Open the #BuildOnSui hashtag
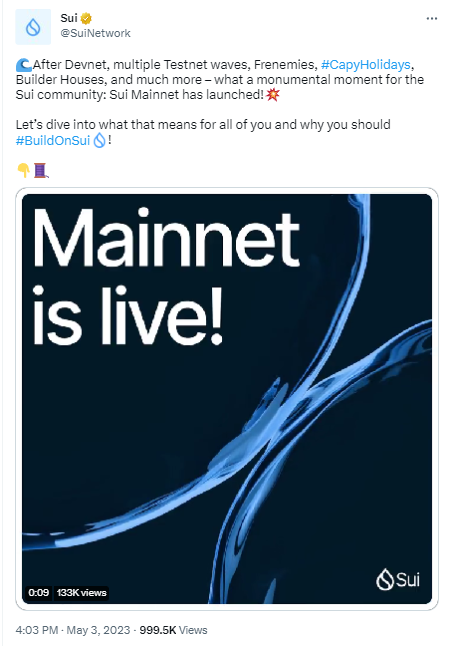The height and width of the screenshot is (646, 450). coord(53,140)
